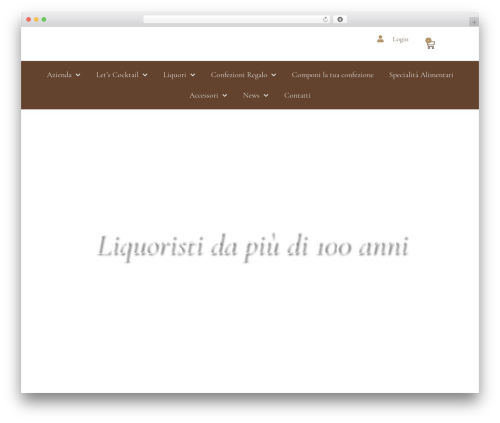Open a new browser tab with plus
500x423 pixels.
pyautogui.click(x=474, y=22)
